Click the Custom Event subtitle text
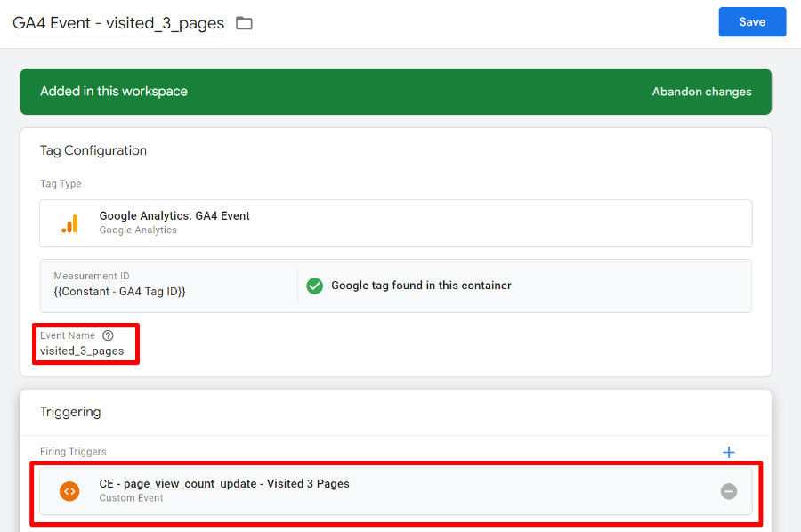The width and height of the screenshot is (801, 532). (132, 498)
